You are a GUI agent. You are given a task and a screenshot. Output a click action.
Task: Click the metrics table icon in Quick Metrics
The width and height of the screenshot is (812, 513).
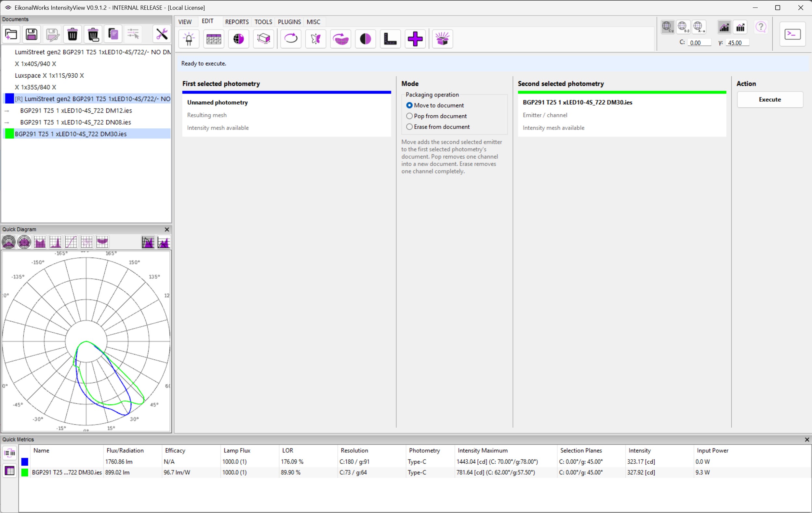point(9,470)
